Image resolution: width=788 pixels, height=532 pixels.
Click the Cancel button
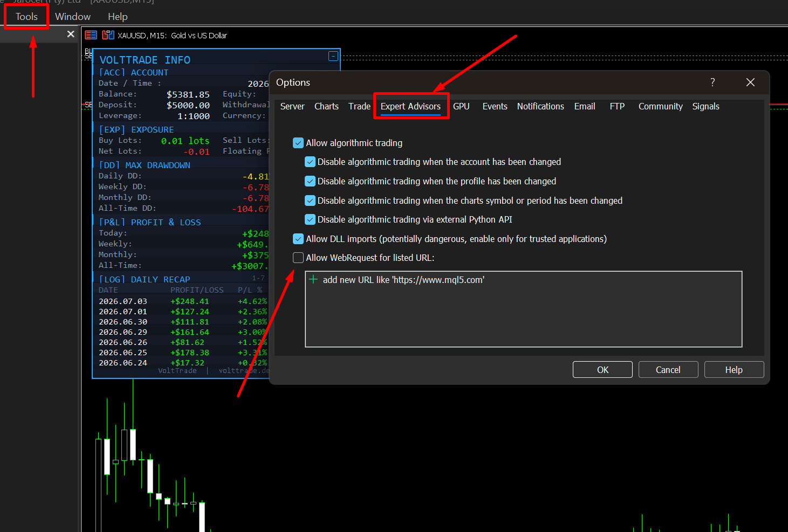[668, 370]
